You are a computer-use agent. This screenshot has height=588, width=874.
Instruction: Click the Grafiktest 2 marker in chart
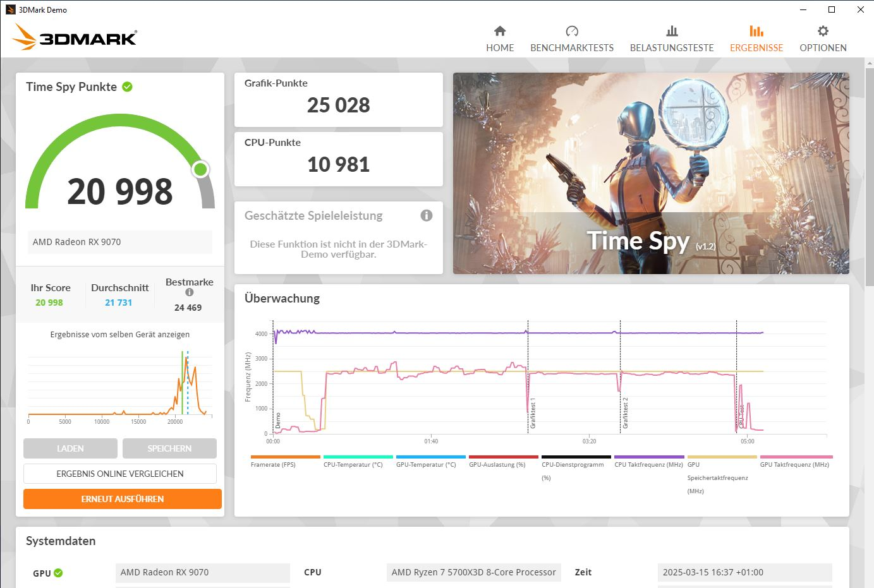tap(625, 414)
